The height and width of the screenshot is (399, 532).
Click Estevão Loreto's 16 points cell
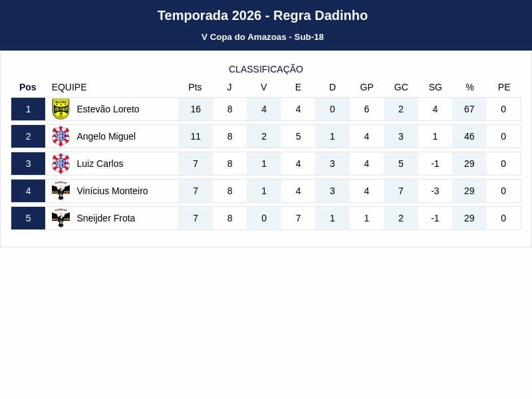tap(196, 109)
